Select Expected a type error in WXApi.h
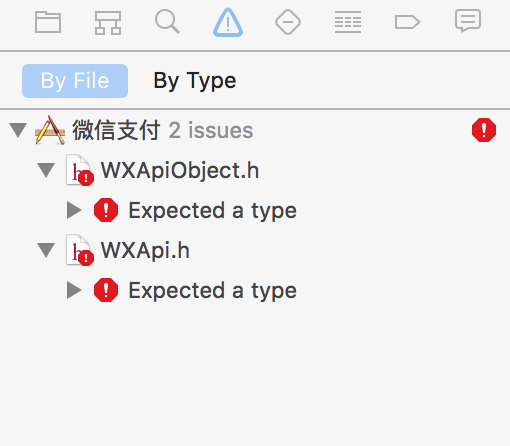This screenshot has height=446, width=510. [x=213, y=290]
